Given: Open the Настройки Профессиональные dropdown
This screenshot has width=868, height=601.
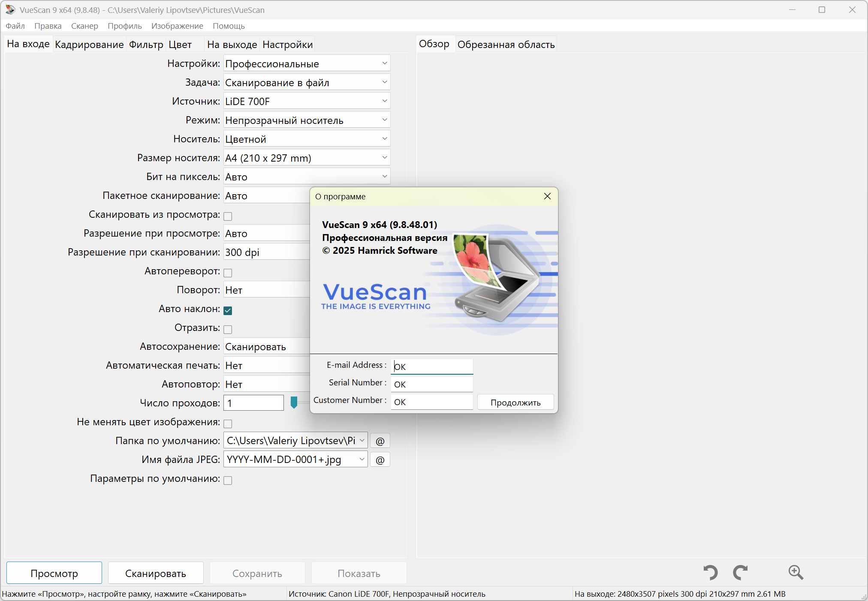Looking at the screenshot, I should pyautogui.click(x=307, y=63).
